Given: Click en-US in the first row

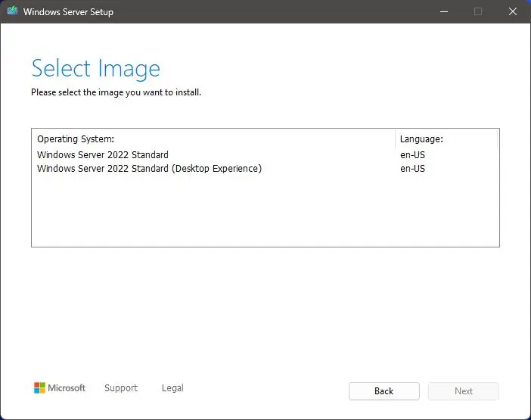Looking at the screenshot, I should coord(412,155).
